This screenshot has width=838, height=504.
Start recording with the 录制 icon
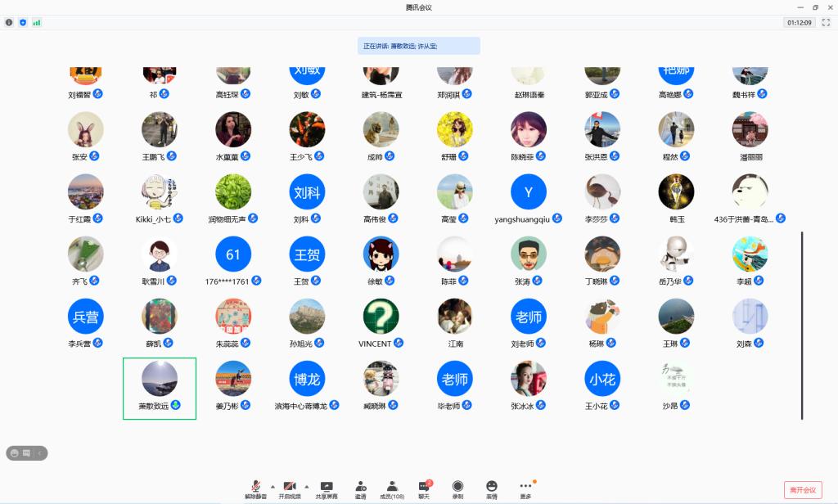[457, 489]
